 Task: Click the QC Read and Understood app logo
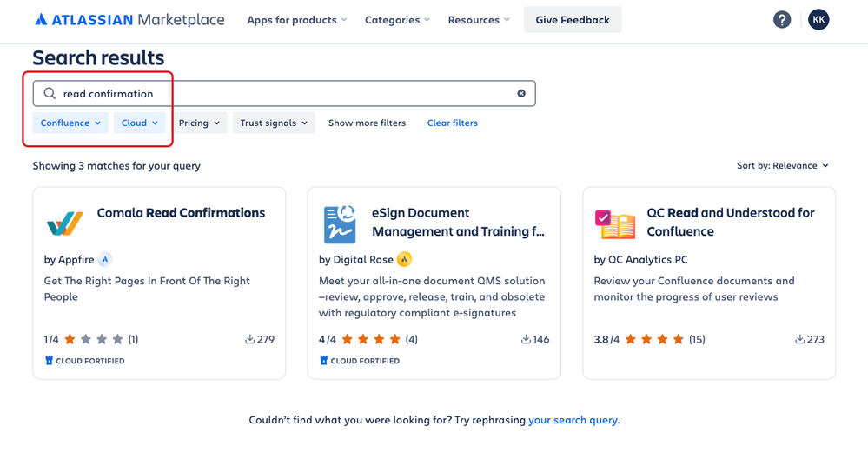615,223
